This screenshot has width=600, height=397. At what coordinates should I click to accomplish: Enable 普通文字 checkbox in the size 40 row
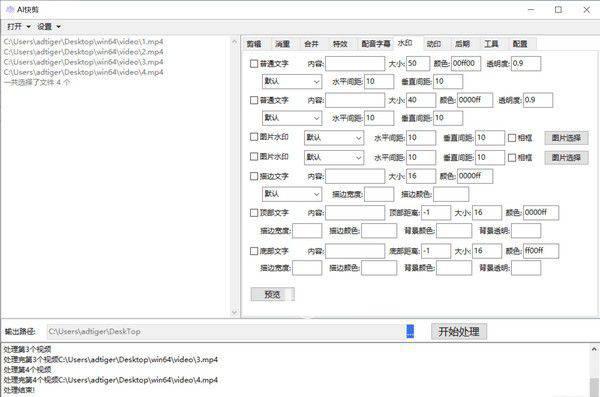point(254,100)
